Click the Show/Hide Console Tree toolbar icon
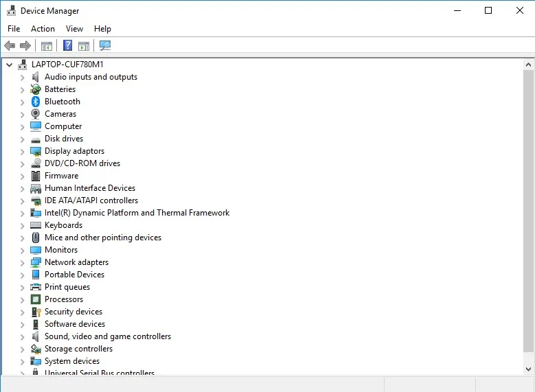Image resolution: width=535 pixels, height=392 pixels. click(x=47, y=46)
